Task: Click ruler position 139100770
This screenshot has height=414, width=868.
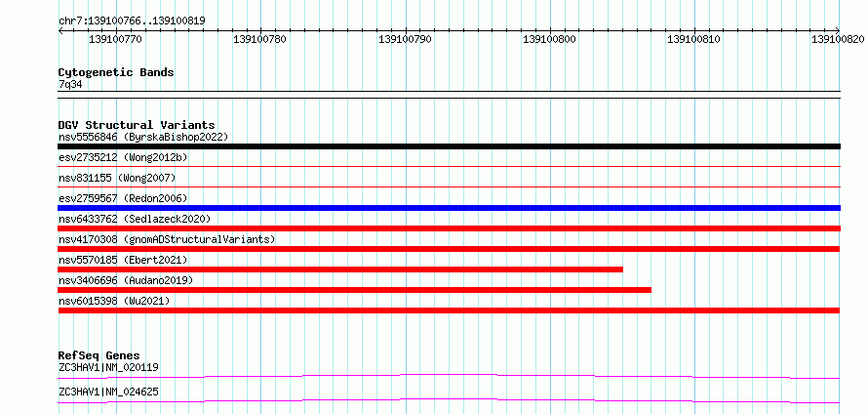Action: point(115,39)
